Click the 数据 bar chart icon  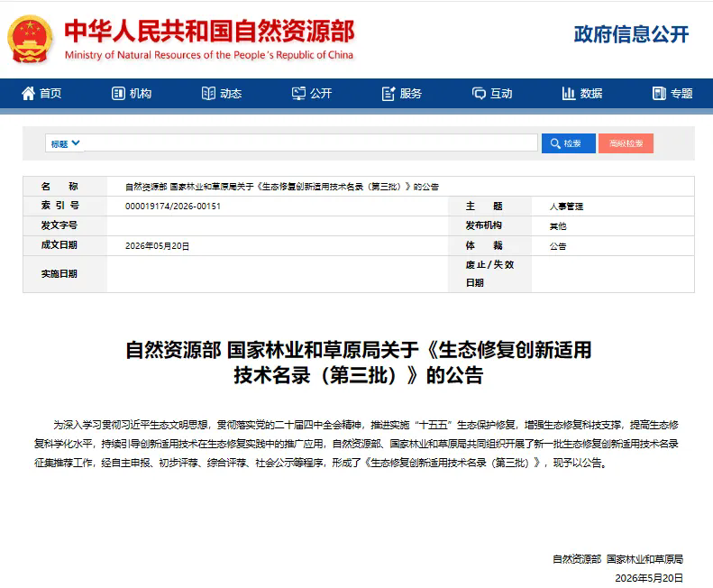coord(569,93)
